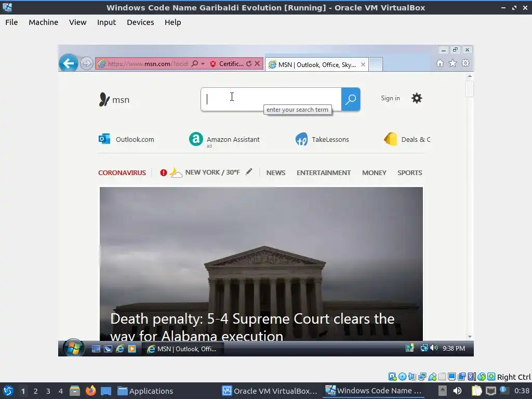Open the Favorites star in IE
532x399 pixels.
click(453, 63)
